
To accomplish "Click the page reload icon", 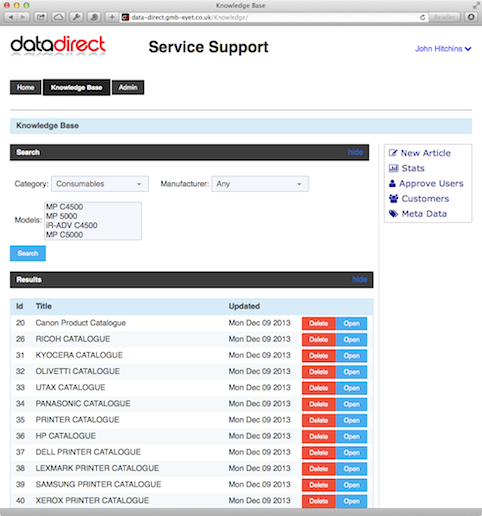I will [x=422, y=17].
